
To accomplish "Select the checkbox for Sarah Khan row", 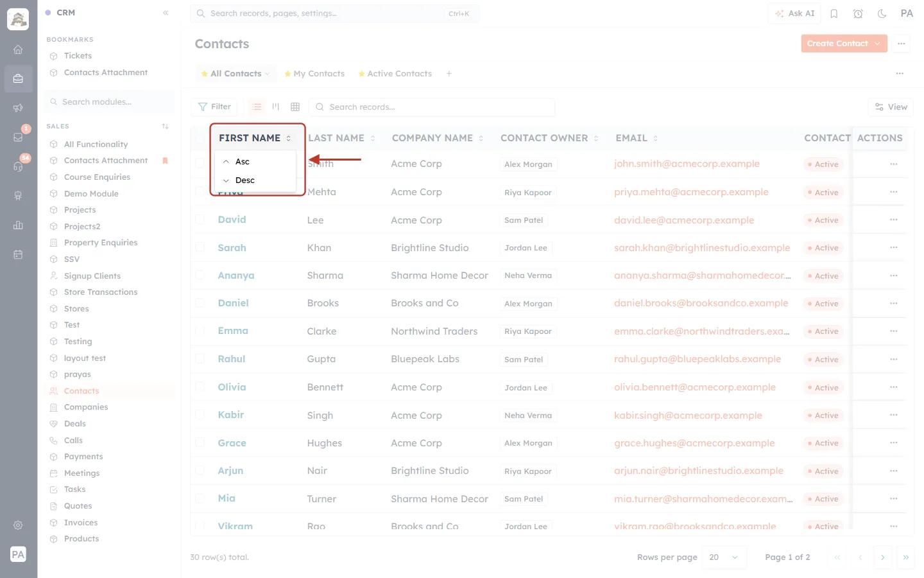I will pyautogui.click(x=200, y=248).
